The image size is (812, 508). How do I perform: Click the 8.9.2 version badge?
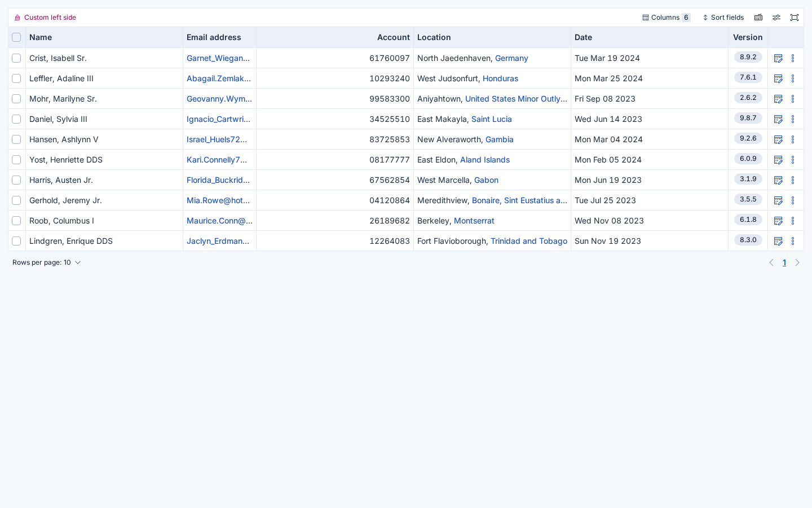(x=748, y=57)
